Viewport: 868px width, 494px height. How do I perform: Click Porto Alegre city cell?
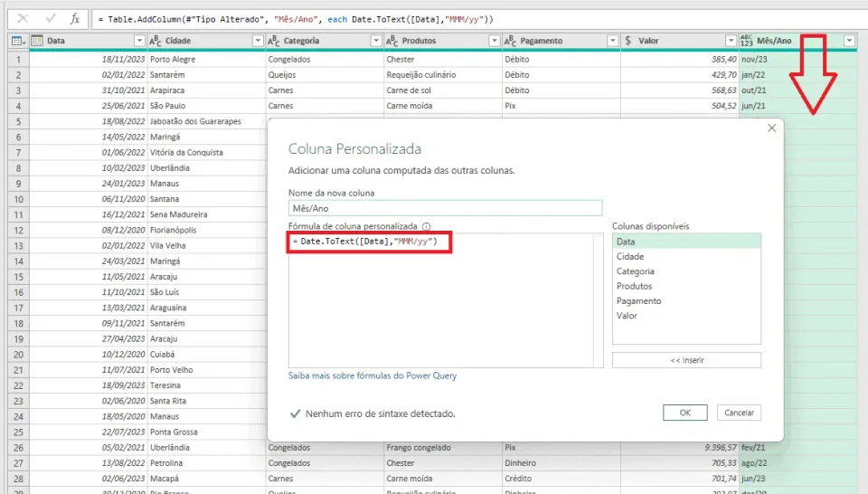(x=206, y=59)
